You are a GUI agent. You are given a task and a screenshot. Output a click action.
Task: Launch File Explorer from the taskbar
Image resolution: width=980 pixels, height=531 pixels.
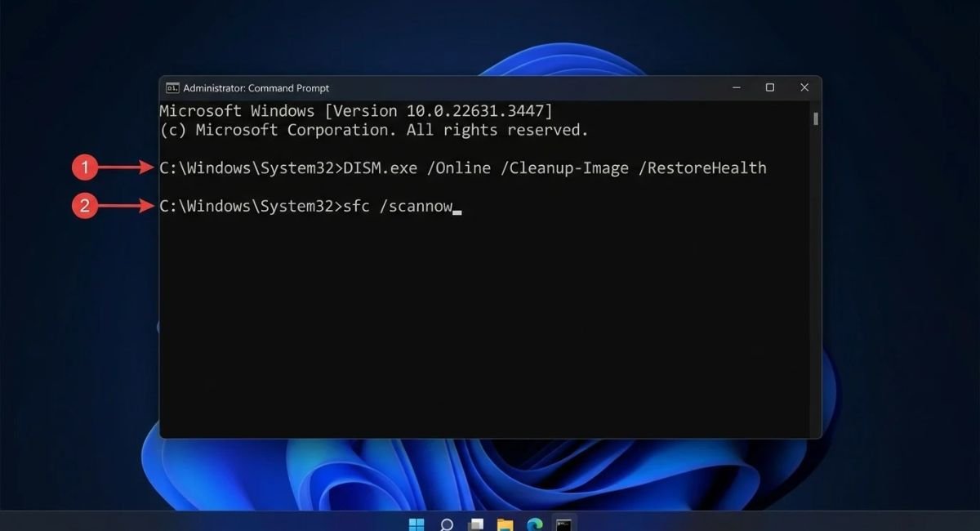(x=506, y=524)
